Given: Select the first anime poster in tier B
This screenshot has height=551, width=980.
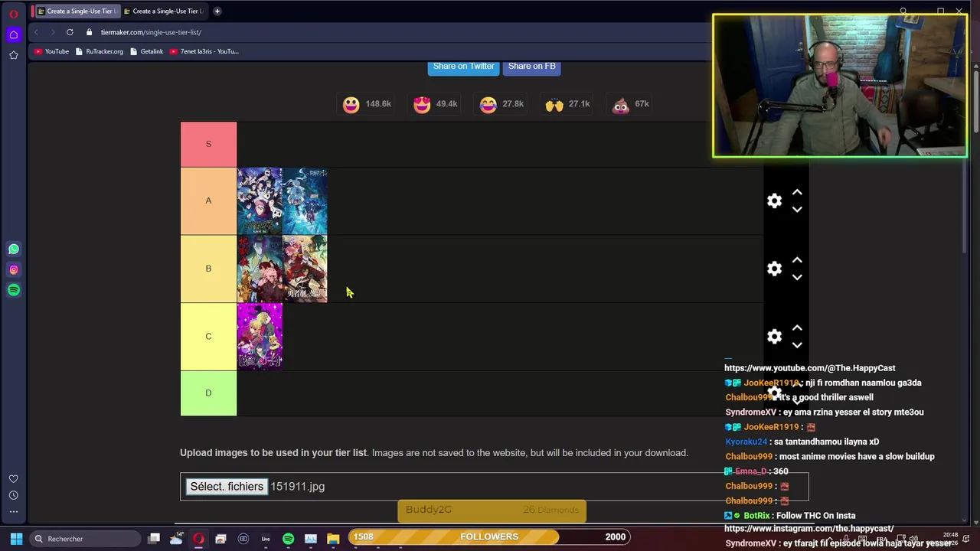Looking at the screenshot, I should pos(260,269).
